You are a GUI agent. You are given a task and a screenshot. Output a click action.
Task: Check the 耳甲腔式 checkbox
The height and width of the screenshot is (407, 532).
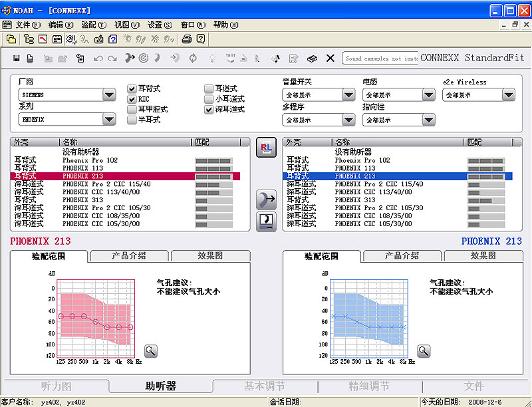click(132, 110)
